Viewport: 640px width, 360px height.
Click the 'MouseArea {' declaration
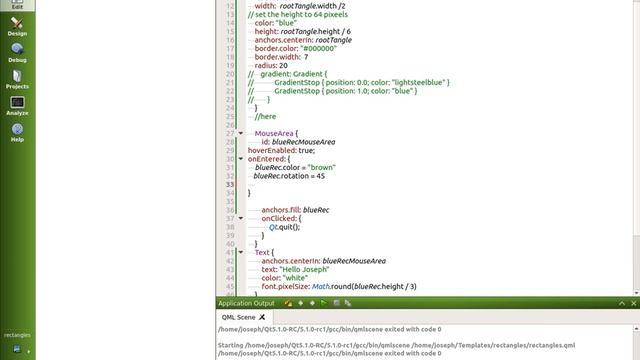[x=276, y=133]
